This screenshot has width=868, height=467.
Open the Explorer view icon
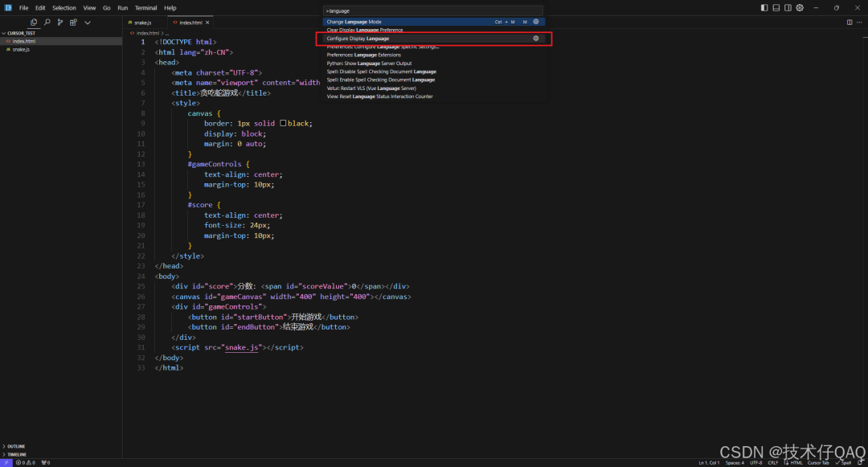[x=34, y=23]
